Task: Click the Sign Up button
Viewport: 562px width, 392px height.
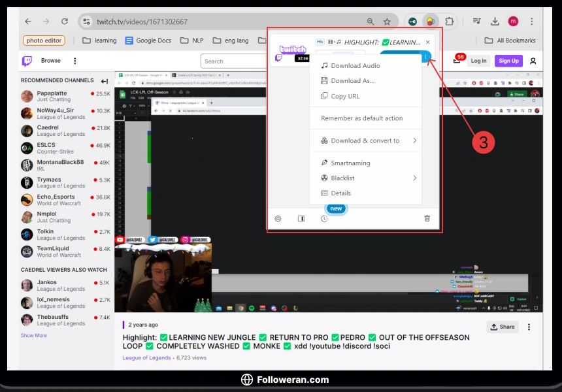Action: point(508,61)
